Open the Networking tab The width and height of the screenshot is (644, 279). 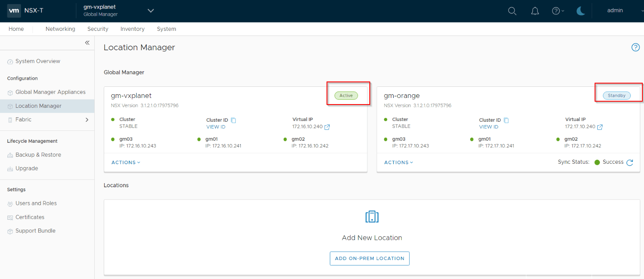tap(60, 29)
